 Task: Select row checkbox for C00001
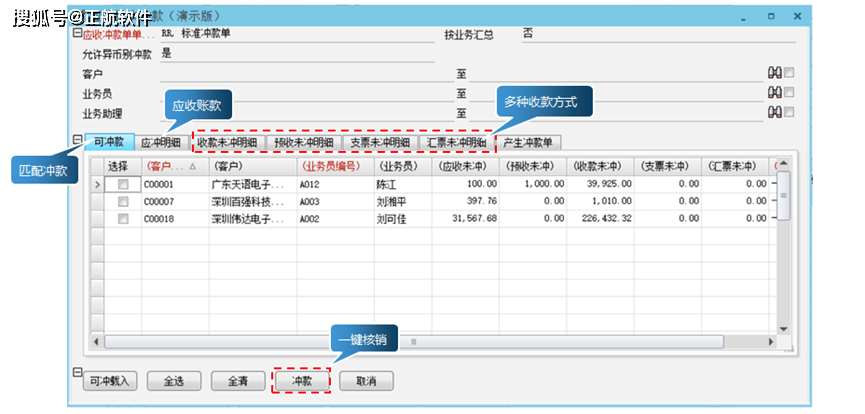(x=124, y=183)
